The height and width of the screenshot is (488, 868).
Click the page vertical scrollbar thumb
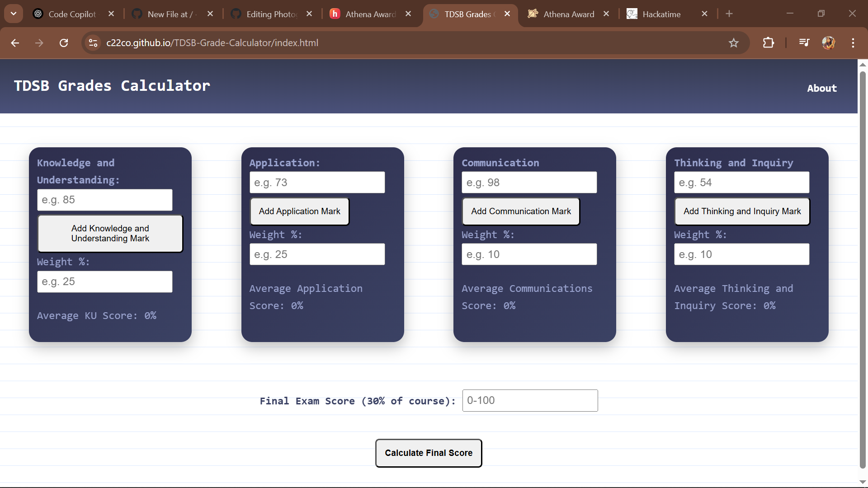pyautogui.click(x=863, y=269)
